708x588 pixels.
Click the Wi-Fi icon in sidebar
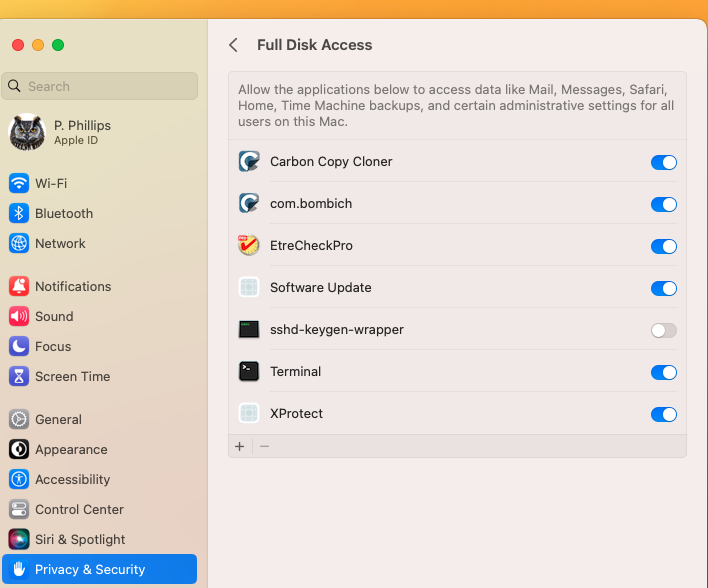click(x=19, y=183)
